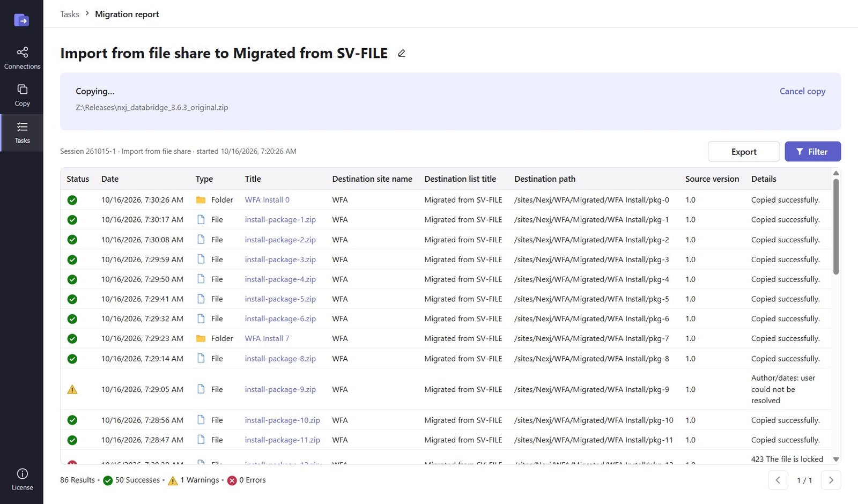858x504 pixels.
Task: Click the Warnings triangle icon in the footer
Action: pyautogui.click(x=173, y=480)
